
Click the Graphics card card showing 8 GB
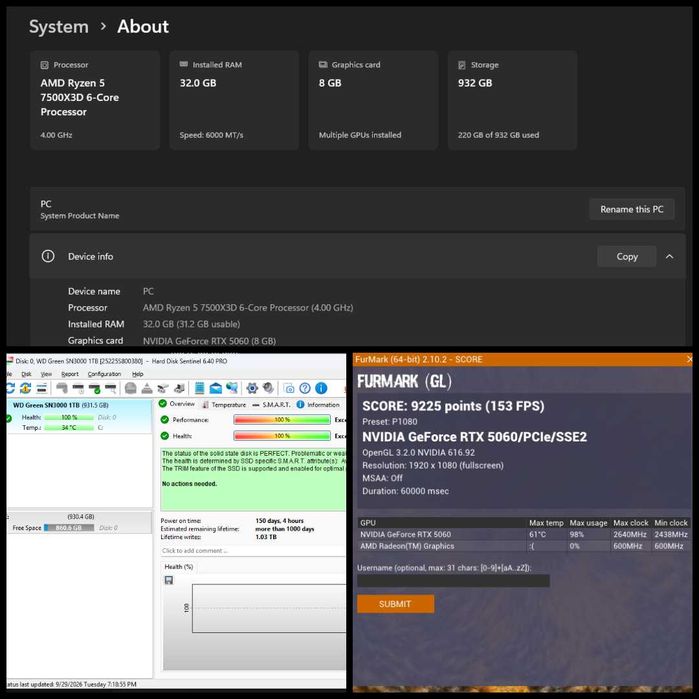373,100
